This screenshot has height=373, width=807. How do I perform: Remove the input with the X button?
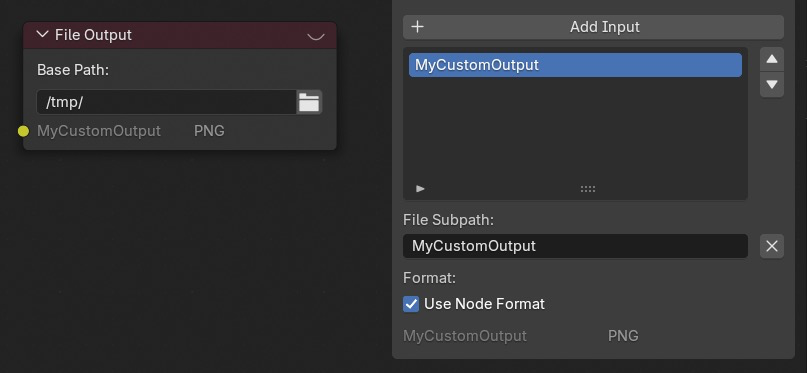coord(771,246)
